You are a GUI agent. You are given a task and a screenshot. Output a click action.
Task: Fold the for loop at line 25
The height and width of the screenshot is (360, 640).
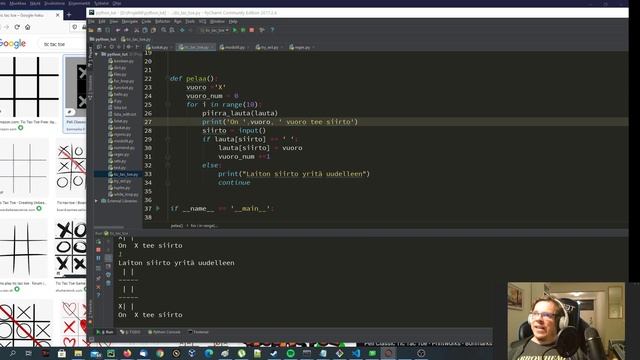pos(167,104)
